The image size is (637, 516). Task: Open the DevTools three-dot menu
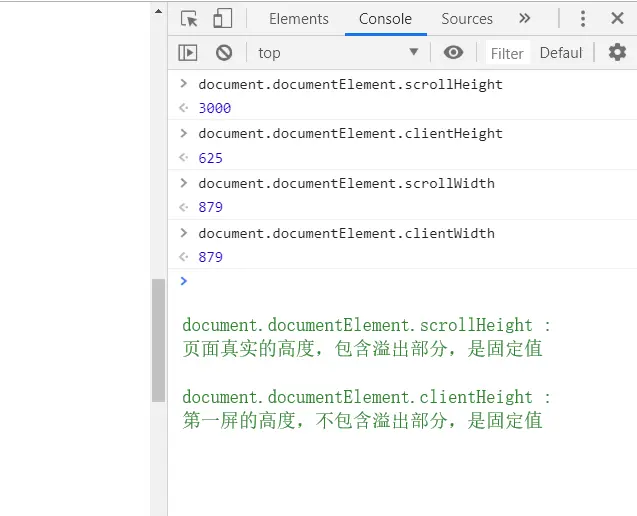point(583,19)
